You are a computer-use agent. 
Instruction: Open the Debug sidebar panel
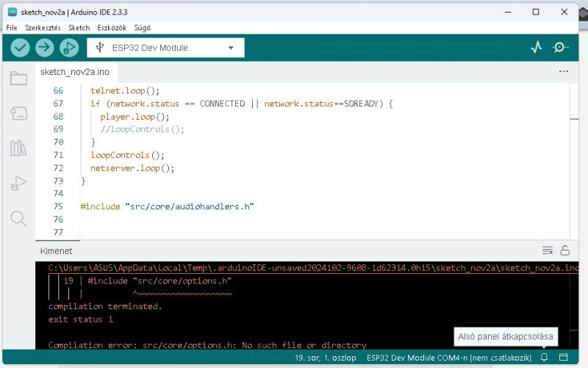18,183
